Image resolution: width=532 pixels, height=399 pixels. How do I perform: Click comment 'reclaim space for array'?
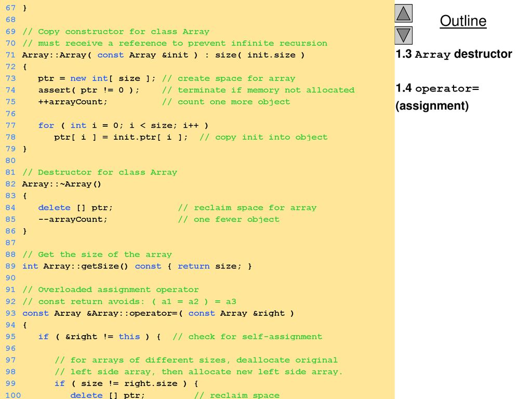tap(247, 208)
